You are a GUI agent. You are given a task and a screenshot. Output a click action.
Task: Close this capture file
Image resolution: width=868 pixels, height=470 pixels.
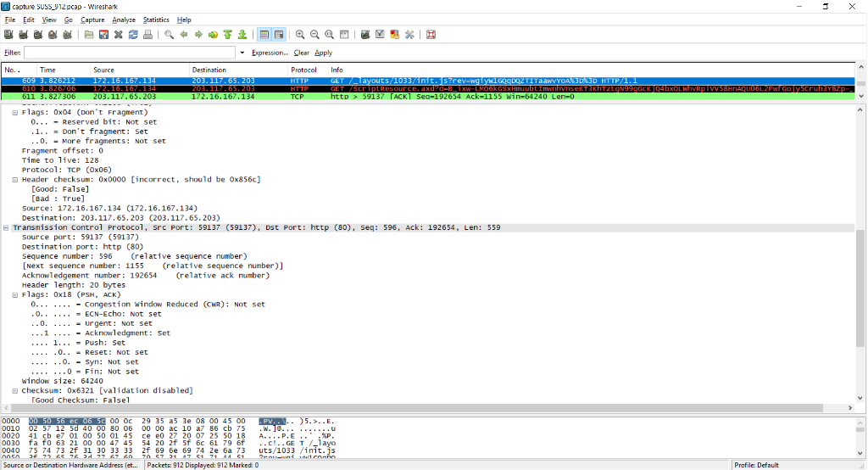click(x=119, y=35)
